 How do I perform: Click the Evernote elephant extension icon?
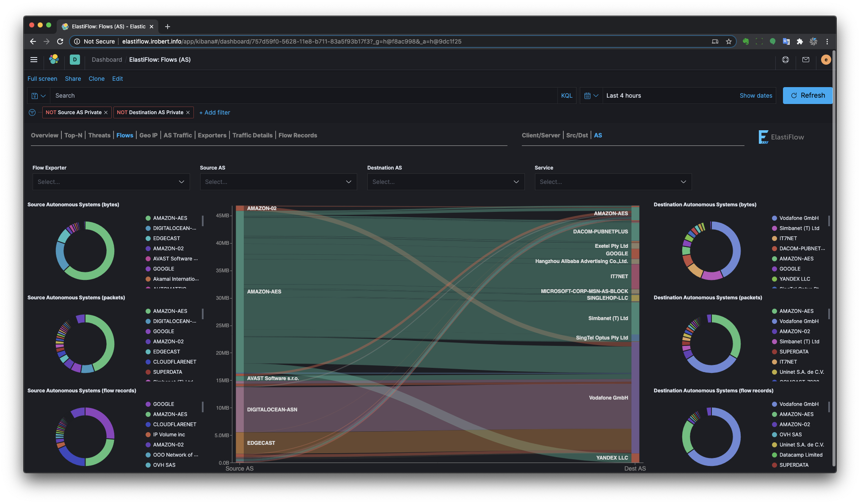pyautogui.click(x=746, y=41)
